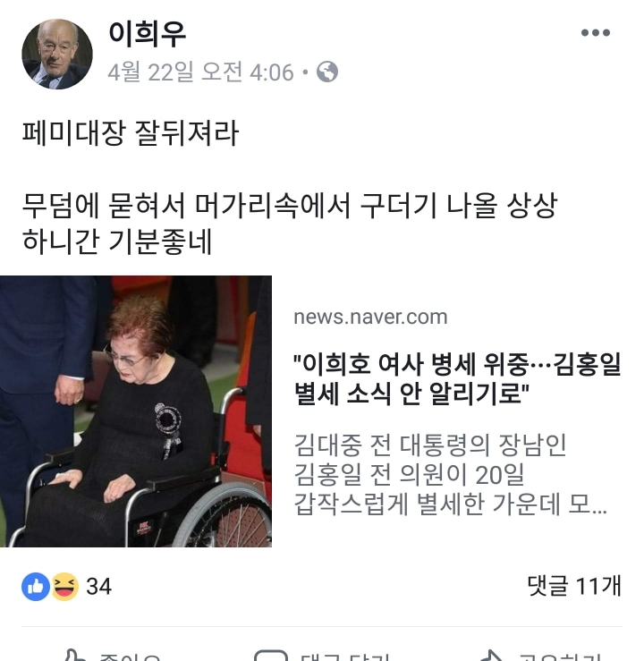Open the 댓글 11개 comments count
This screenshot has height=661, width=644.
(574, 586)
